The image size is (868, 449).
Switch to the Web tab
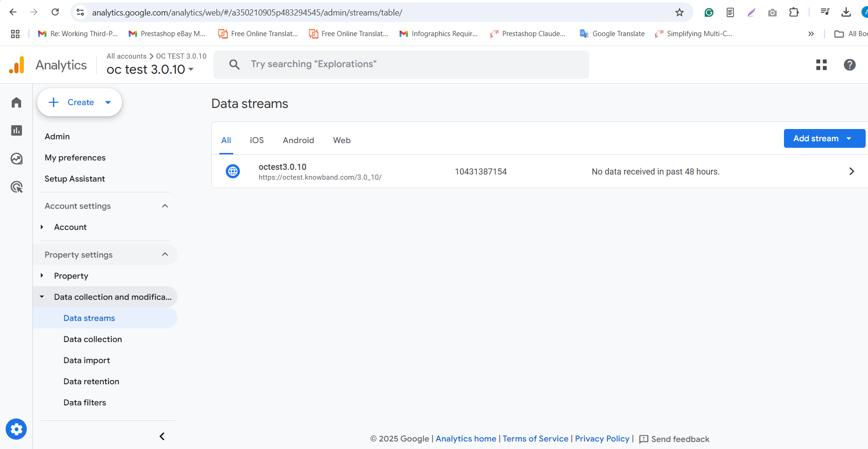coord(342,140)
